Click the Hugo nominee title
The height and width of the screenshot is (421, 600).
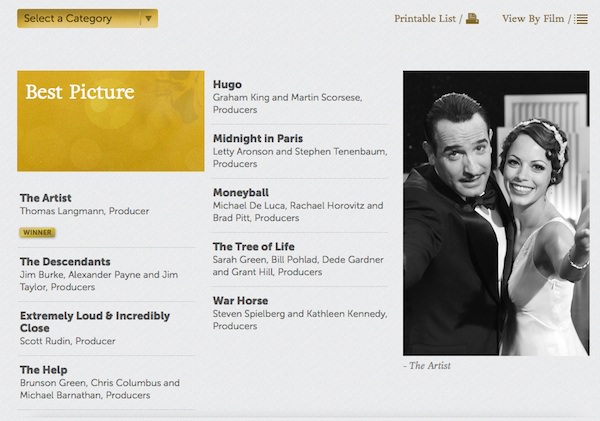click(x=227, y=84)
